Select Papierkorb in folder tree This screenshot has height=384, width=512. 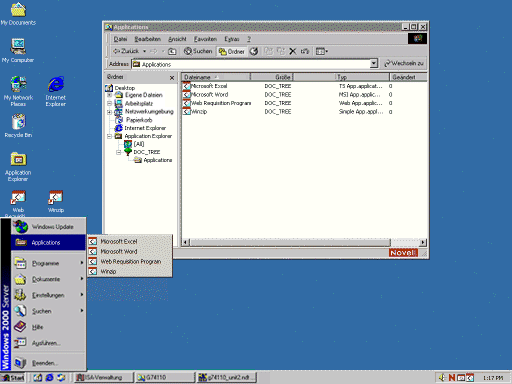click(139, 120)
